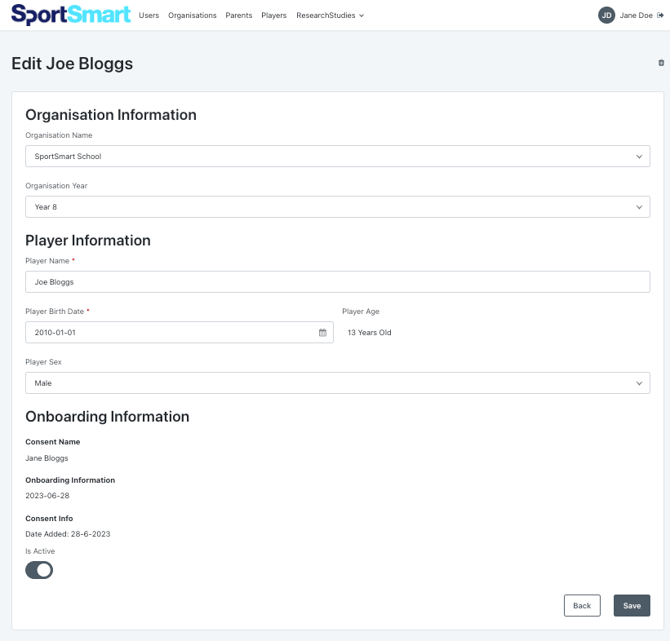The height and width of the screenshot is (641, 670).
Task: Open the Organisations nav item
Action: click(x=192, y=15)
